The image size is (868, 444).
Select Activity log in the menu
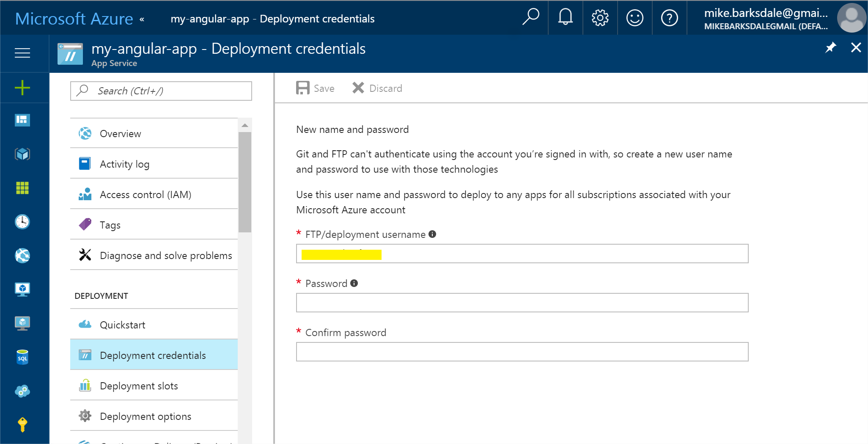(x=124, y=164)
